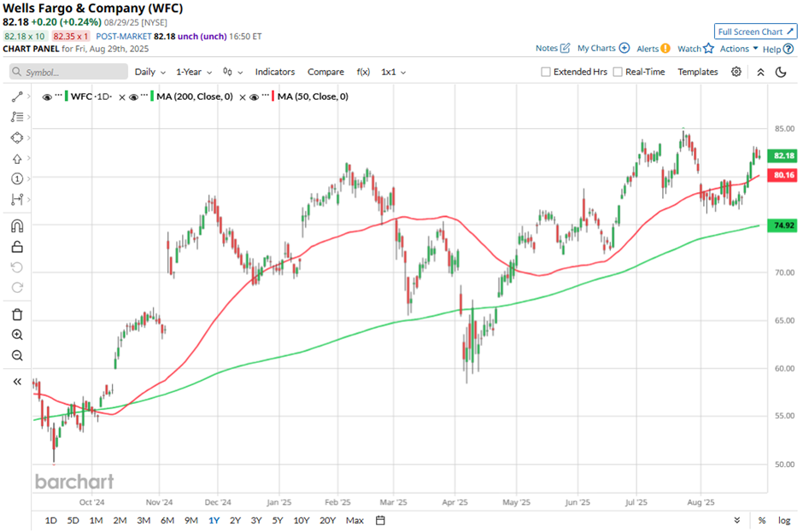Viewport: 803px width, 532px height.
Task: Toggle the magnet snap mode
Action: (x=17, y=225)
